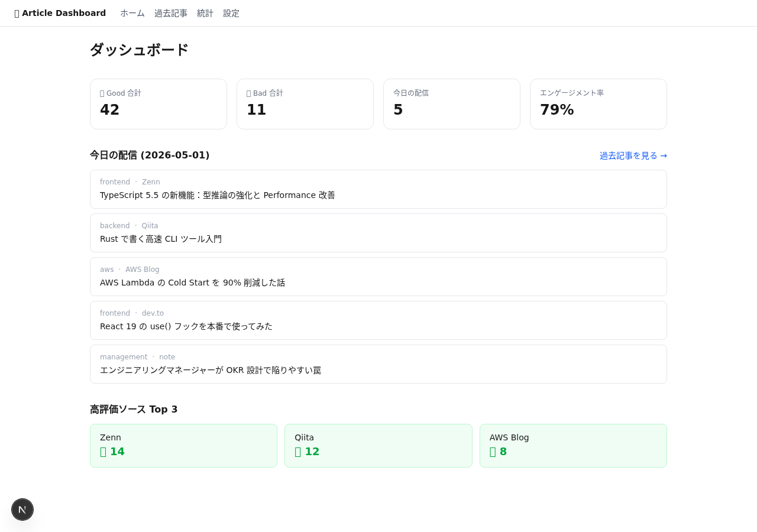The image size is (757, 532).
Task: Open the React 19 use() フック article
Action: point(378,320)
